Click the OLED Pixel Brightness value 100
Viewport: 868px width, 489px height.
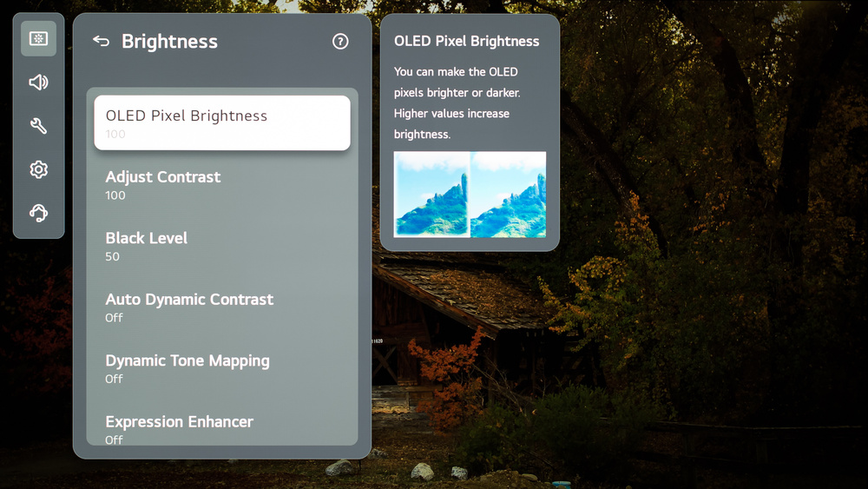point(115,134)
